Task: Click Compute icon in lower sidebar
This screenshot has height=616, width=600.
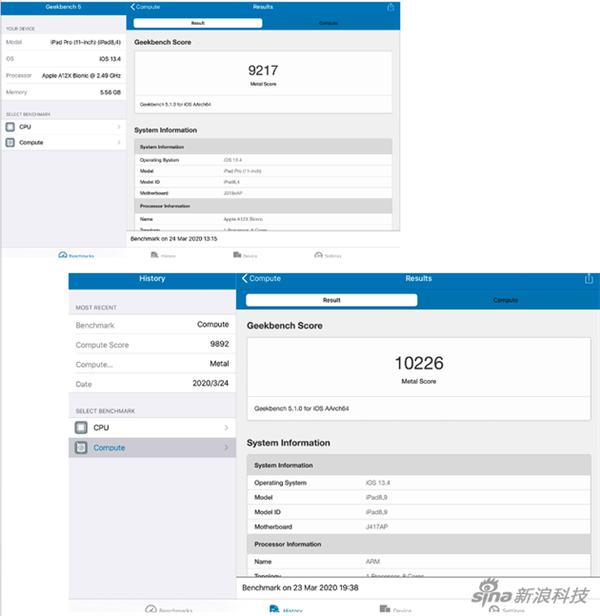Action: click(x=81, y=447)
